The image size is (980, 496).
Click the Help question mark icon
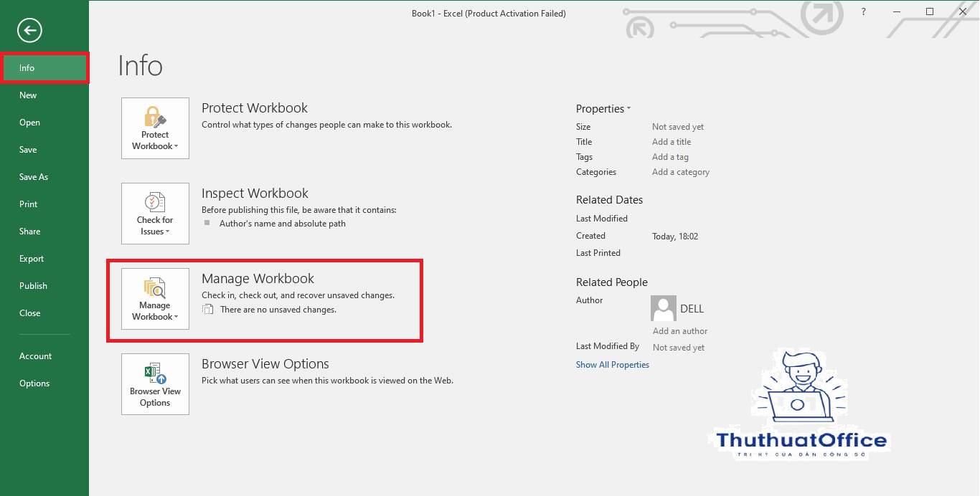pos(864,11)
